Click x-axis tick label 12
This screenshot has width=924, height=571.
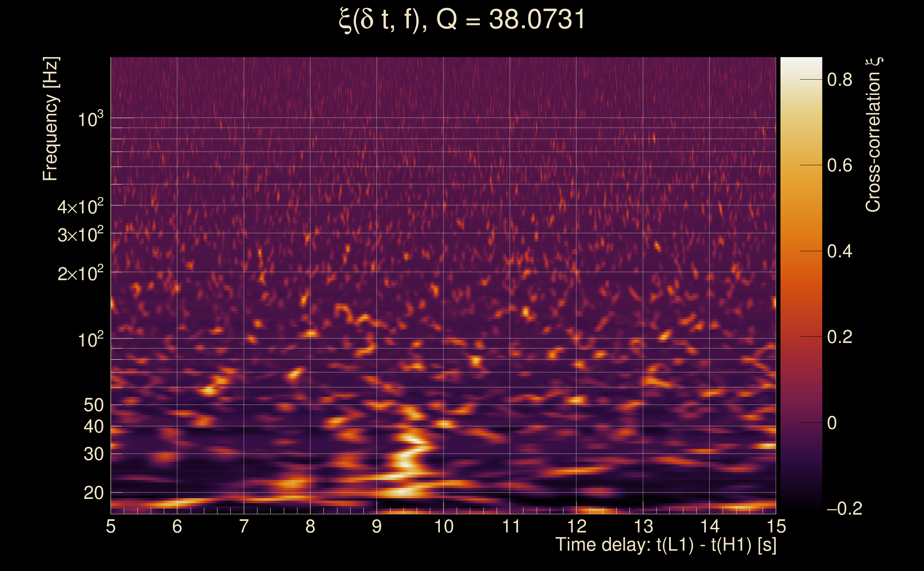577,526
